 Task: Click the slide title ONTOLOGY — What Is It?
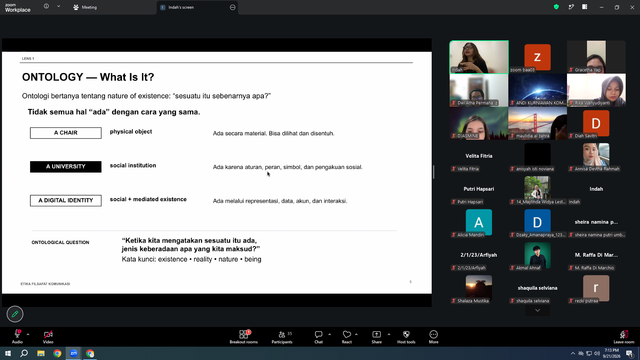(x=88, y=77)
